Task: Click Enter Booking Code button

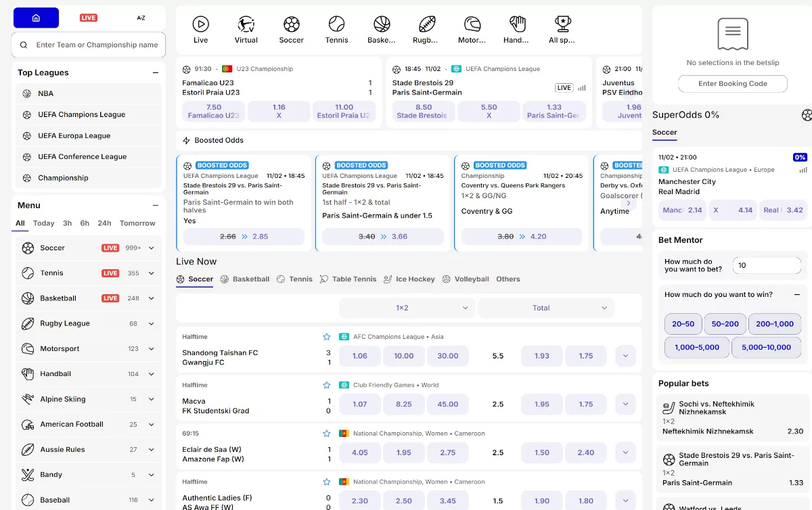Action: tap(733, 84)
